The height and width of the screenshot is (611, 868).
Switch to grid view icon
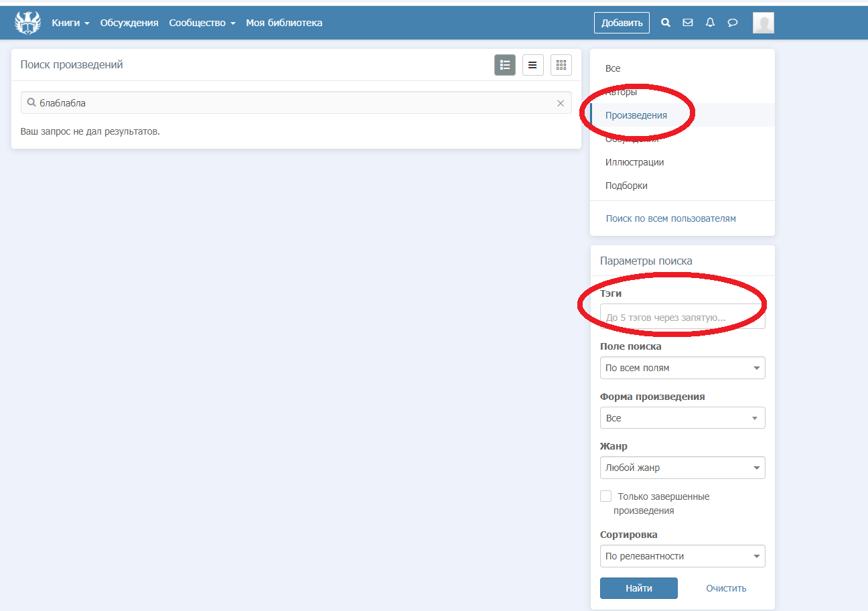pyautogui.click(x=561, y=65)
